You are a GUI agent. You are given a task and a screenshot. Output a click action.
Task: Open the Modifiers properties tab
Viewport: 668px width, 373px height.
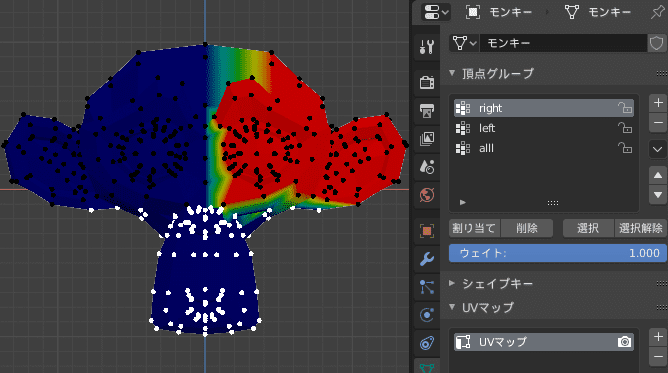coord(426,259)
